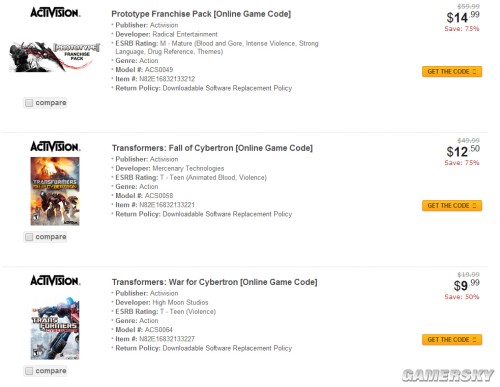
Task: Tick the compare checkbox for Prototype Franchise Pack
Action: (29, 103)
